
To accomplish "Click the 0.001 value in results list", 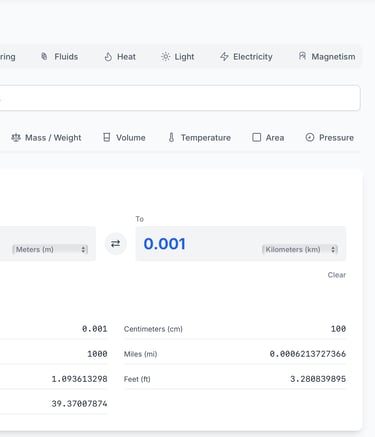I will coord(95,329).
